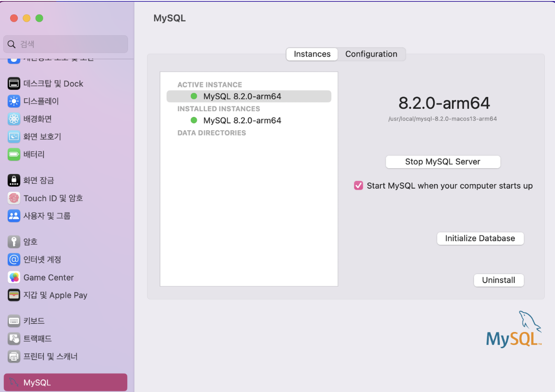Click the Game Center label in the sidebar
Image resolution: width=555 pixels, height=392 pixels.
(x=48, y=278)
